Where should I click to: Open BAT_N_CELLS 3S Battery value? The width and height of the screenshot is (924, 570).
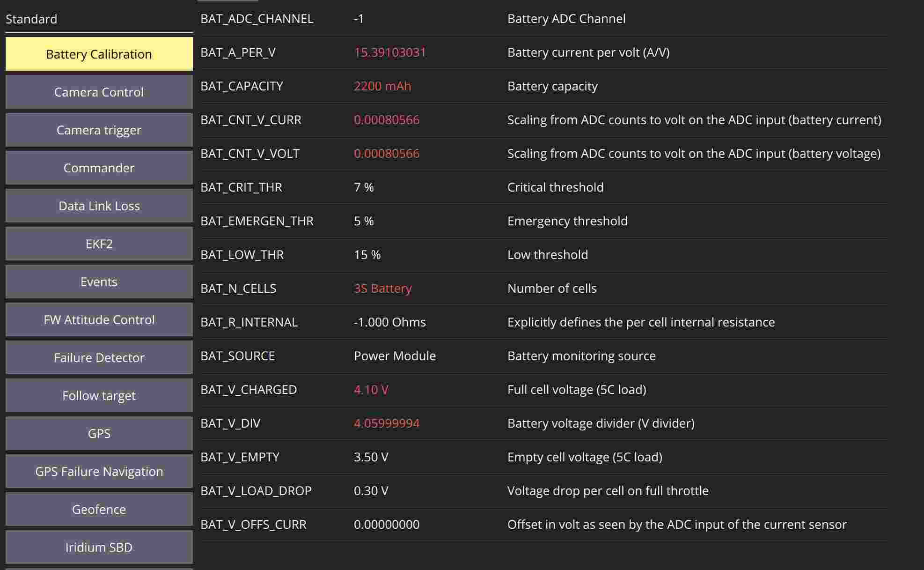(382, 289)
